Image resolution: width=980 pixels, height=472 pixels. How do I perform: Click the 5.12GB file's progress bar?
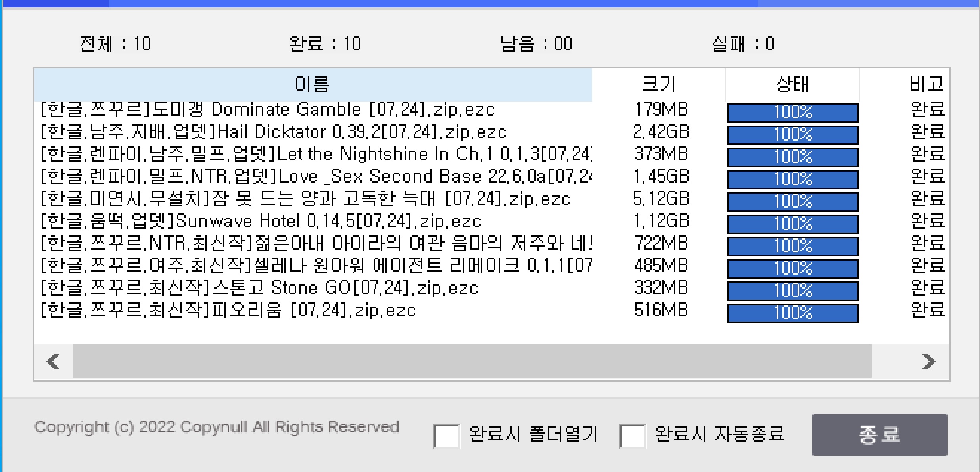(792, 202)
